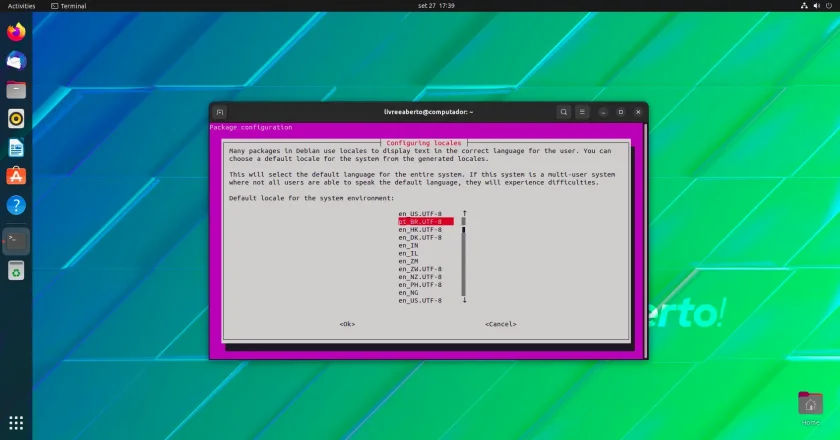
Task: Click the terminal search icon
Action: click(x=563, y=112)
